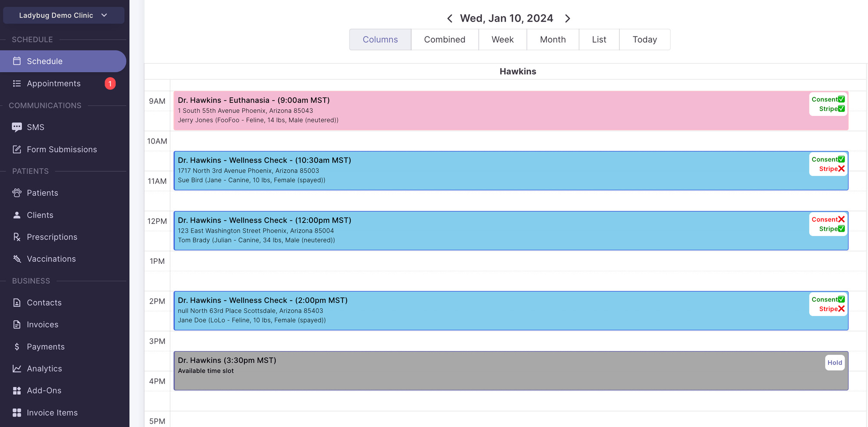
Task: Open the Prescriptions Rx icon
Action: (17, 237)
